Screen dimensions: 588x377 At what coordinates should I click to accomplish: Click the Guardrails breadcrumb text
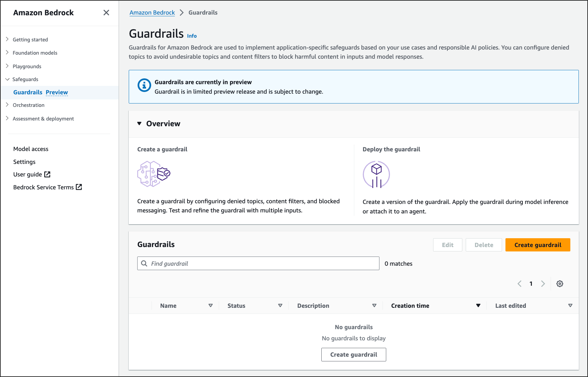click(x=203, y=13)
